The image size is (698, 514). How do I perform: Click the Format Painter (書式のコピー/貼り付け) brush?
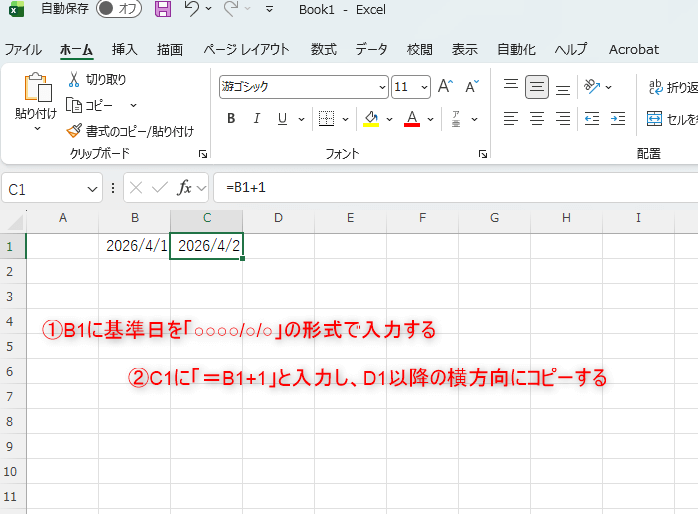74,131
